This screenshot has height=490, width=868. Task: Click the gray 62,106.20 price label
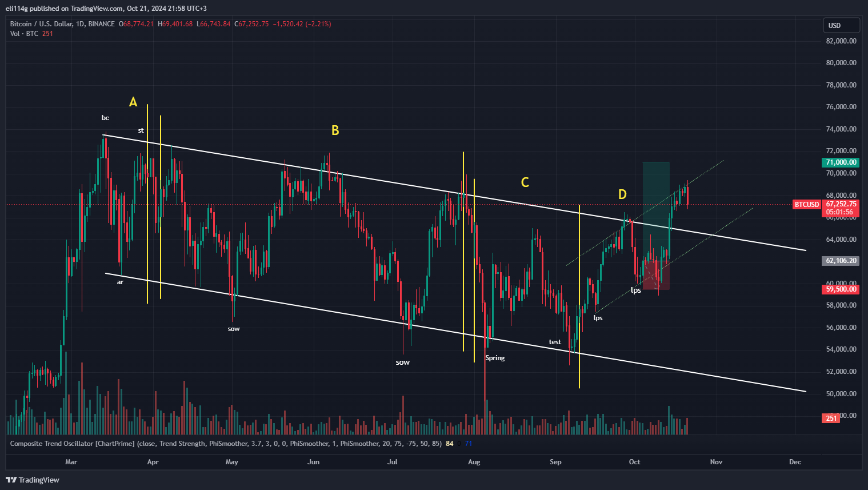[x=841, y=261]
